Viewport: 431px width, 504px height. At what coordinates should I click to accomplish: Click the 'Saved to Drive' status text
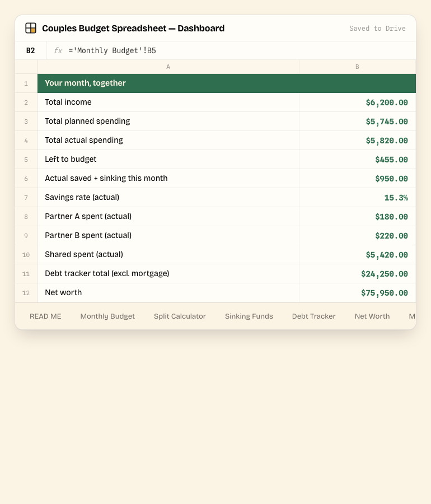(x=377, y=29)
